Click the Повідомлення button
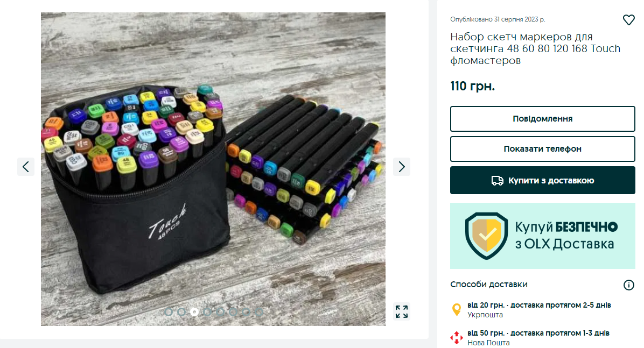 543,118
